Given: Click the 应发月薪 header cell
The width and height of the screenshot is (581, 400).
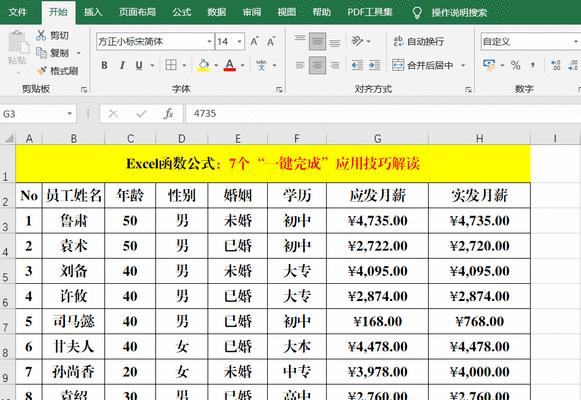Looking at the screenshot, I should pyautogui.click(x=377, y=195).
